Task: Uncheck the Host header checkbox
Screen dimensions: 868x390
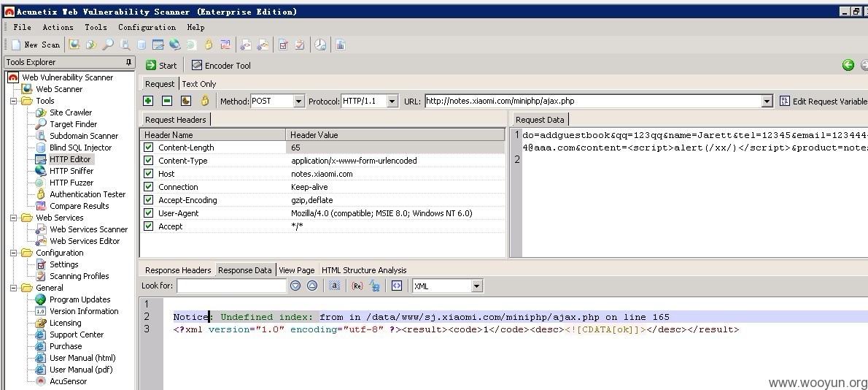Action: 148,173
